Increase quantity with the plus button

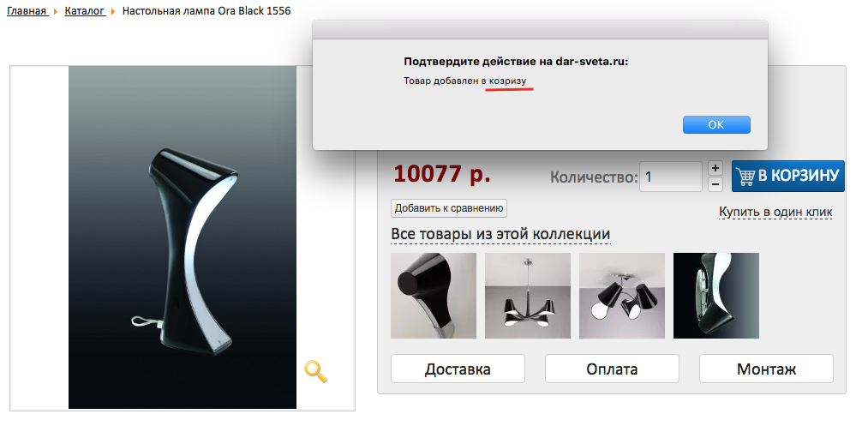[715, 168]
